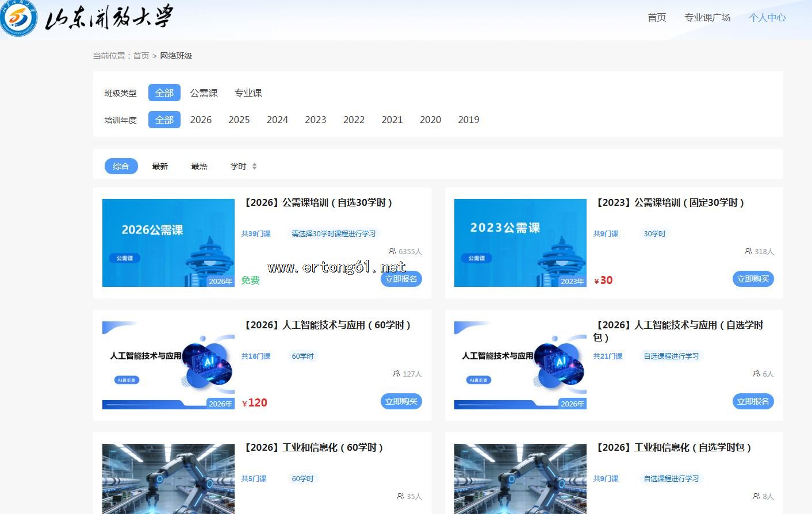This screenshot has width=812, height=514.
Task: Click the Shandong Open University logo
Action: click(x=86, y=17)
